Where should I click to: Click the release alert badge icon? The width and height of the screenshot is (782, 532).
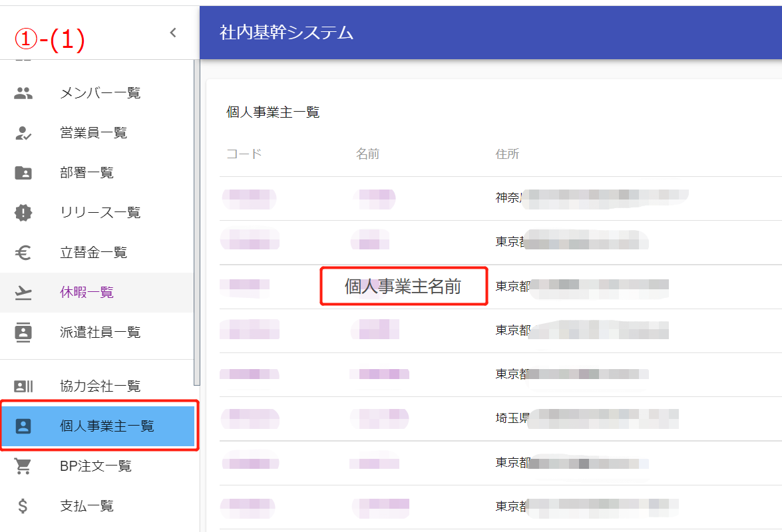(23, 213)
